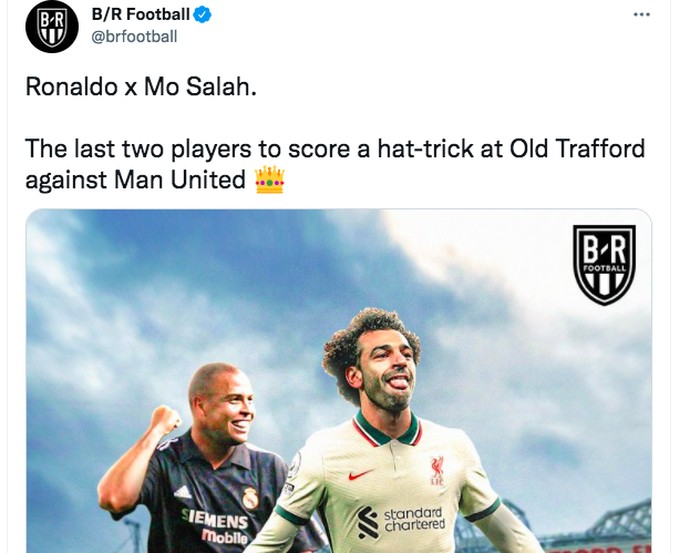Screen dimensions: 700x553
Task: Open the B/R Football profile avatar
Action: click(52, 26)
